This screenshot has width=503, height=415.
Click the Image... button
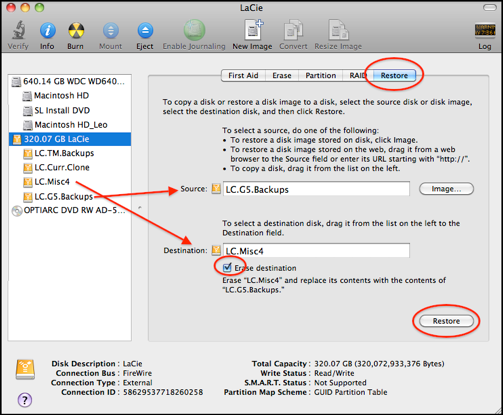pyautogui.click(x=446, y=189)
